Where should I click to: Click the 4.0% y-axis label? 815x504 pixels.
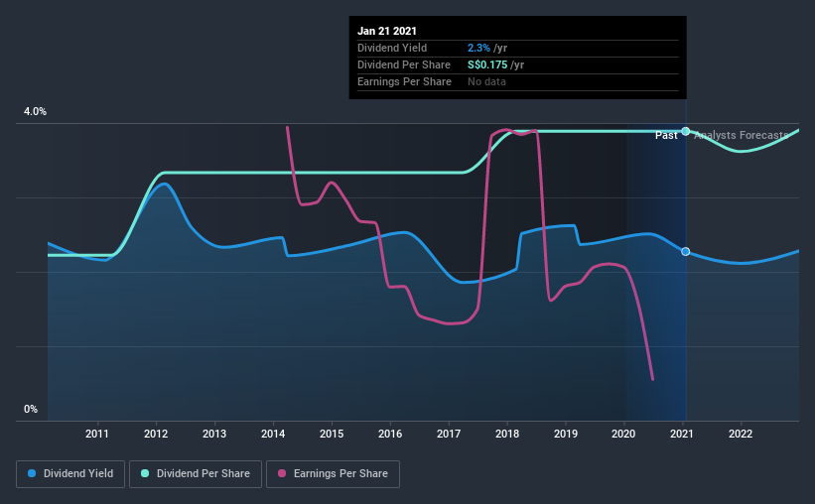point(35,111)
